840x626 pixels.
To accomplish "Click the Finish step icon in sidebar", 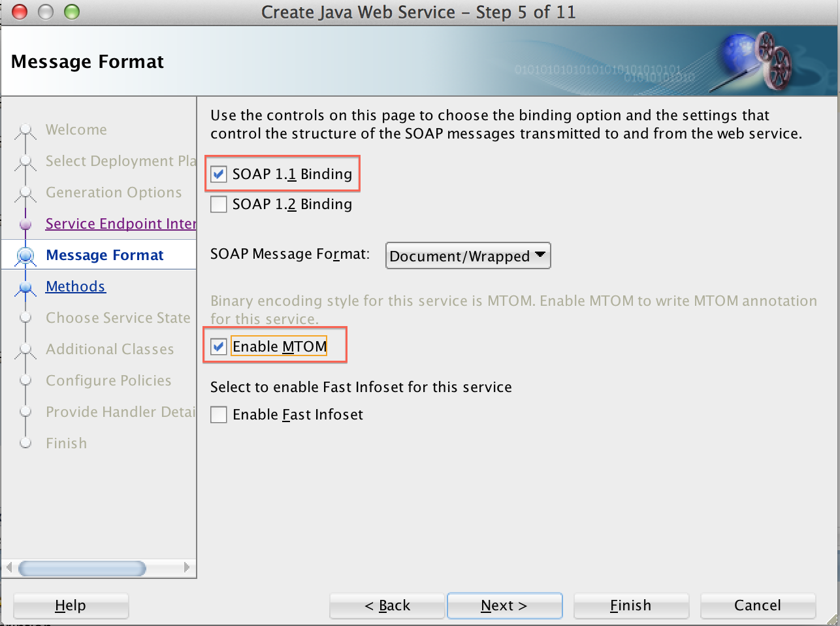I will pos(25,443).
